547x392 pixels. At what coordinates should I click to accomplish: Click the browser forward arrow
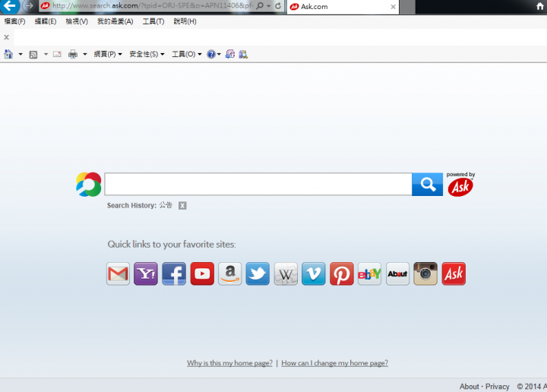coord(30,6)
